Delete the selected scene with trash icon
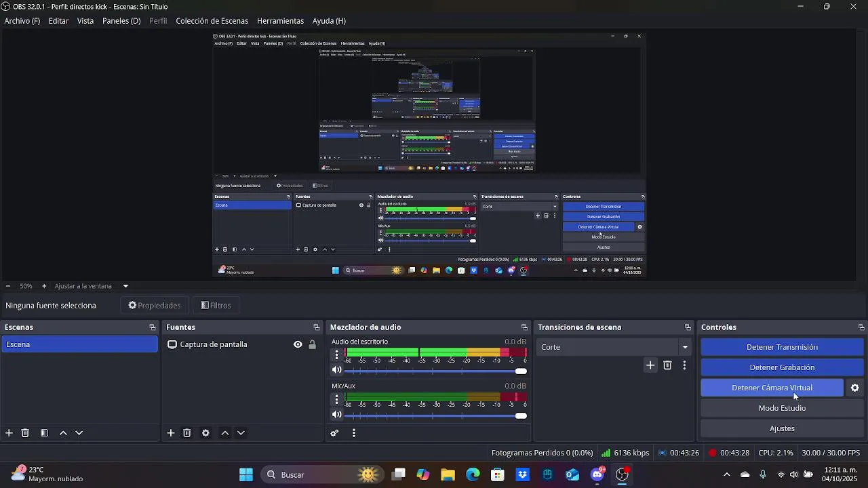Screen dimensions: 868x488 pos(25,433)
